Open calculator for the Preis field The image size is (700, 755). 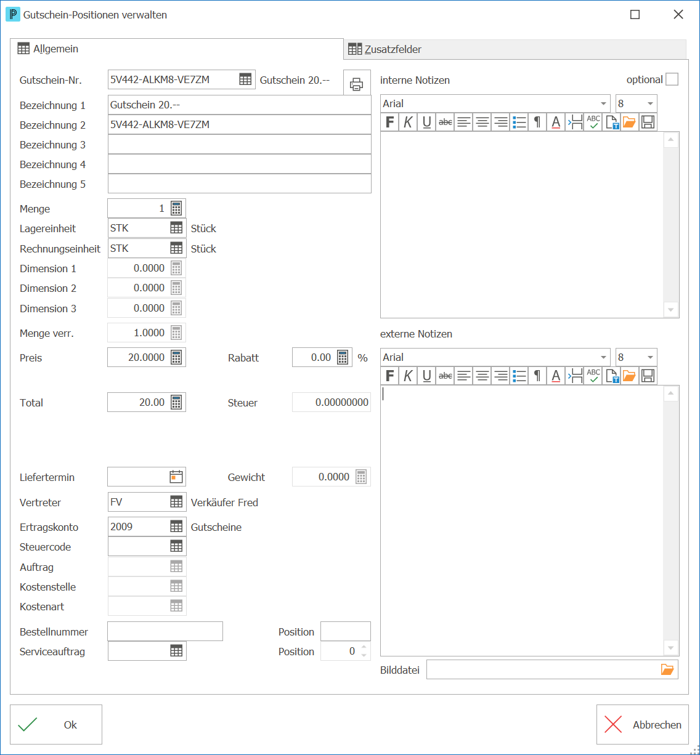coord(176,357)
